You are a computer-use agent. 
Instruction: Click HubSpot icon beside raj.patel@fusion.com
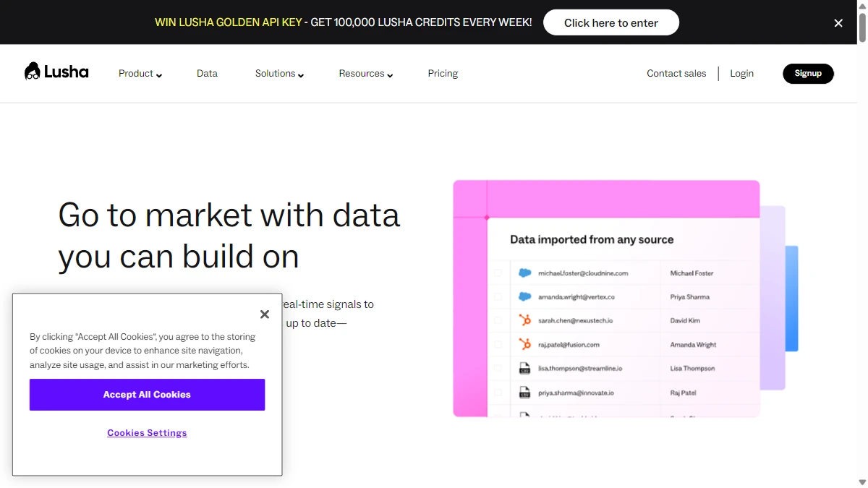525,344
